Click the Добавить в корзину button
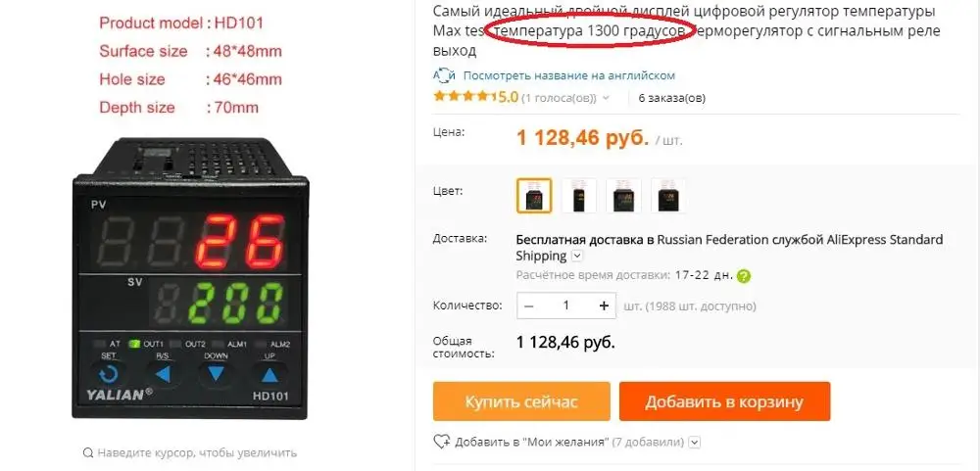The image size is (980, 471). 724,401
